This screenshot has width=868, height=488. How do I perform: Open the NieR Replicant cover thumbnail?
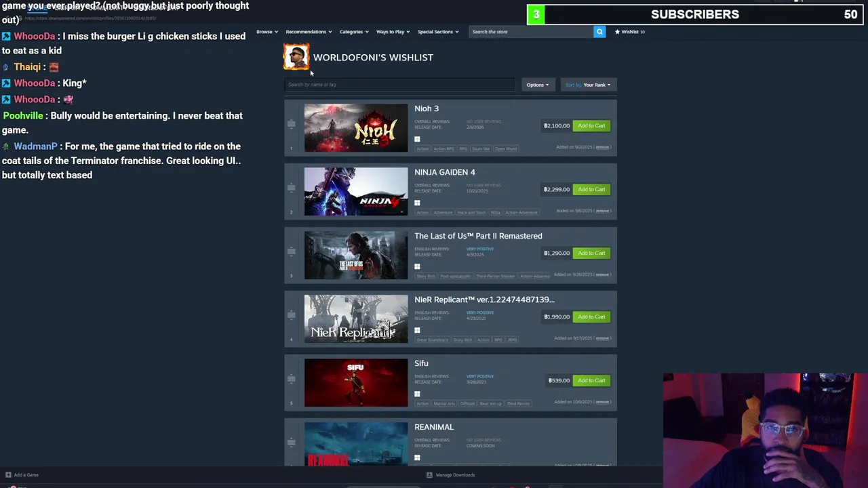click(x=356, y=319)
